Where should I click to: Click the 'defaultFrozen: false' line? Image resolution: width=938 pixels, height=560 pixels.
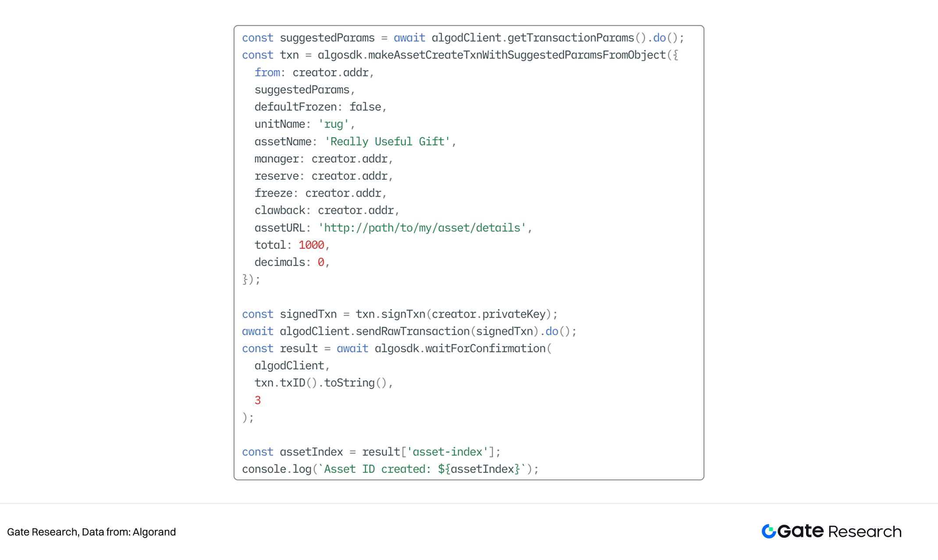(320, 107)
